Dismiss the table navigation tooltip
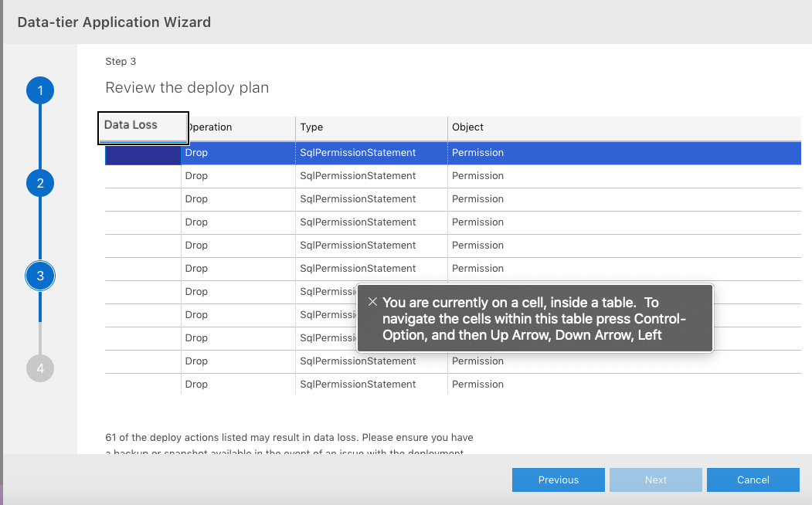This screenshot has width=812, height=505. coord(373,302)
